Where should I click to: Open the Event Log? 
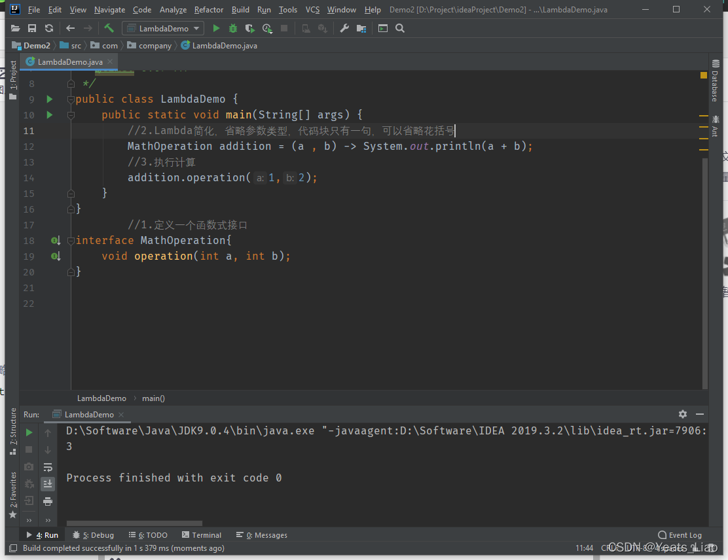(680, 535)
